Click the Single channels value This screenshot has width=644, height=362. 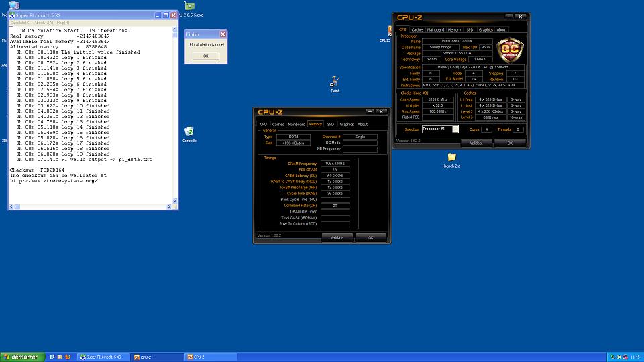360,137
